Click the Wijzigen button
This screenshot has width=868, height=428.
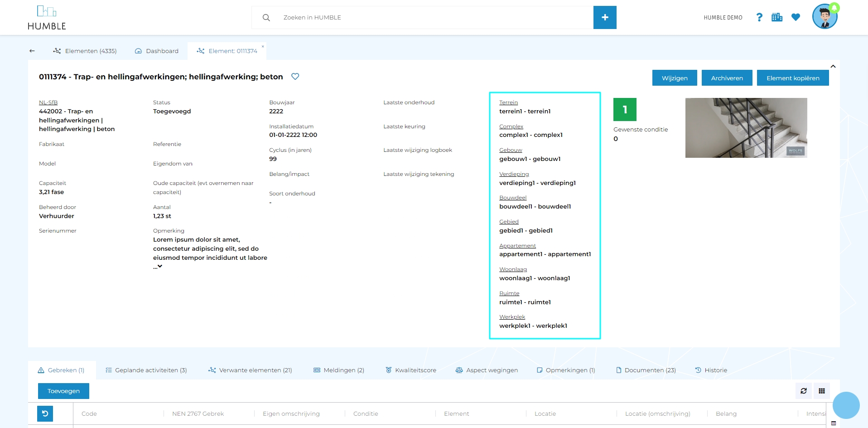click(x=675, y=78)
